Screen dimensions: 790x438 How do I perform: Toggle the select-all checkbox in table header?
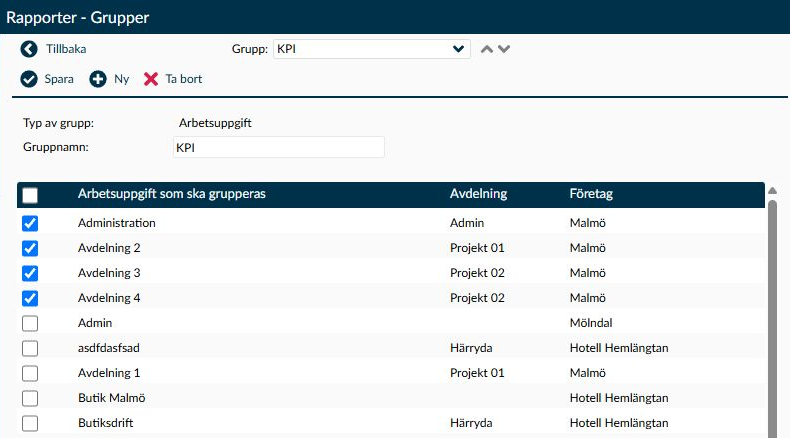pos(30,195)
